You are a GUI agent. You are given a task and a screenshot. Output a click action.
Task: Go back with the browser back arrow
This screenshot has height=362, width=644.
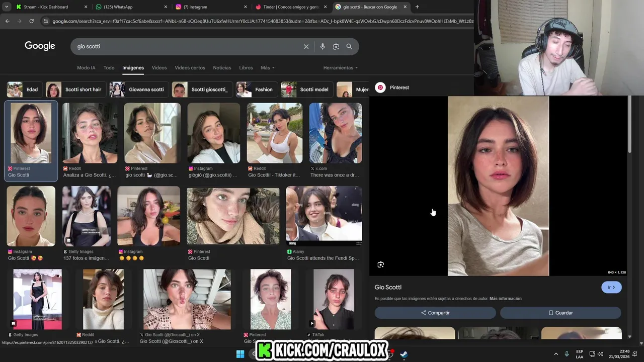coord(8,21)
